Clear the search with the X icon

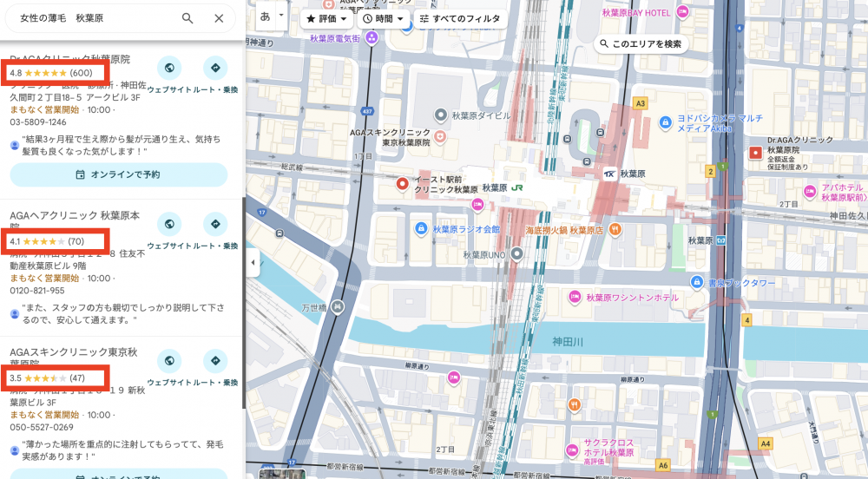point(219,18)
